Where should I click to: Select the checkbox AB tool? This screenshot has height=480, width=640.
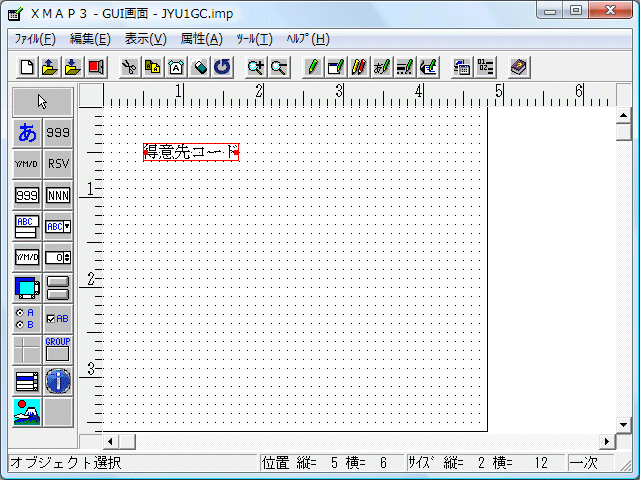click(58, 319)
